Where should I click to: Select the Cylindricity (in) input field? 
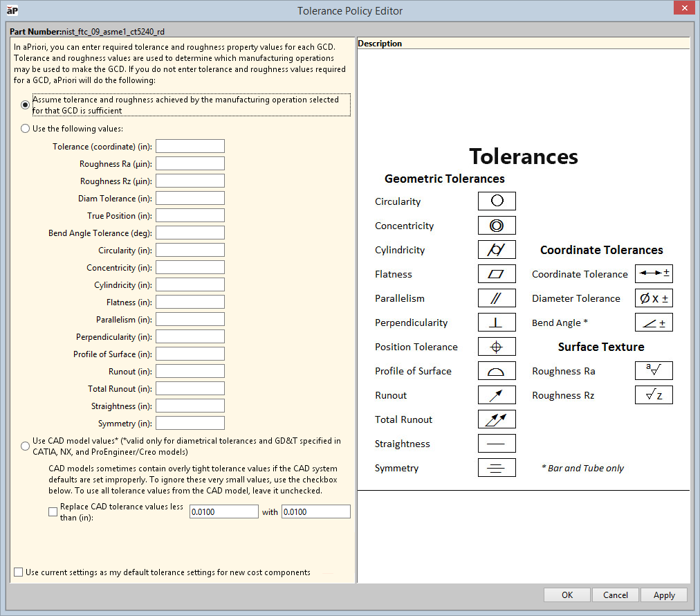click(190, 284)
